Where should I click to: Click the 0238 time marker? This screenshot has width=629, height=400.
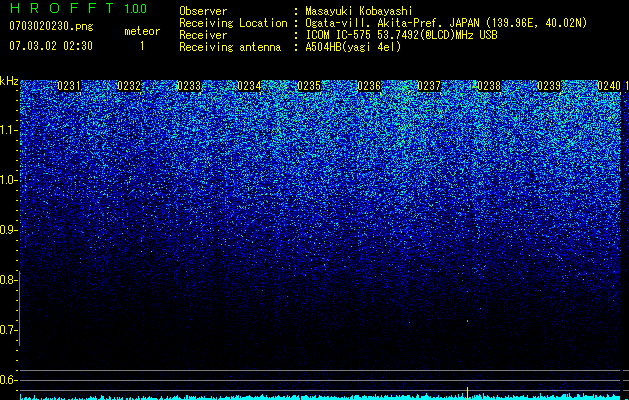(x=489, y=86)
